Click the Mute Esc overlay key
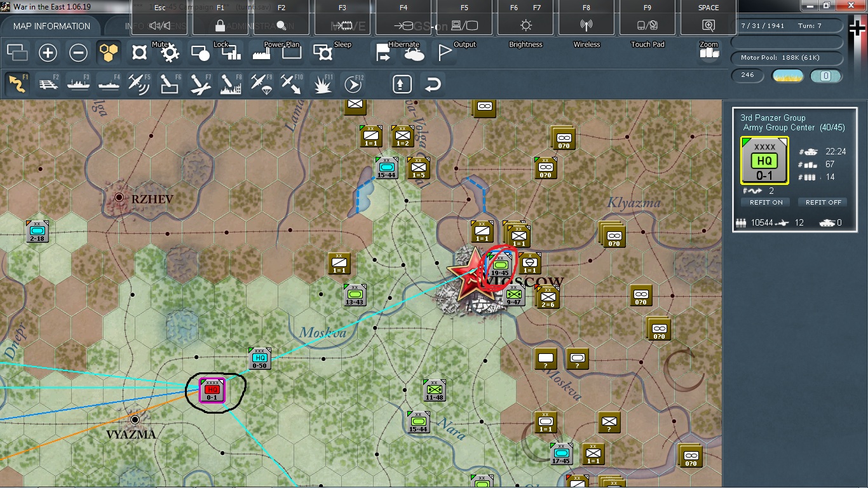Screen dimensions: 868x488 point(159,18)
